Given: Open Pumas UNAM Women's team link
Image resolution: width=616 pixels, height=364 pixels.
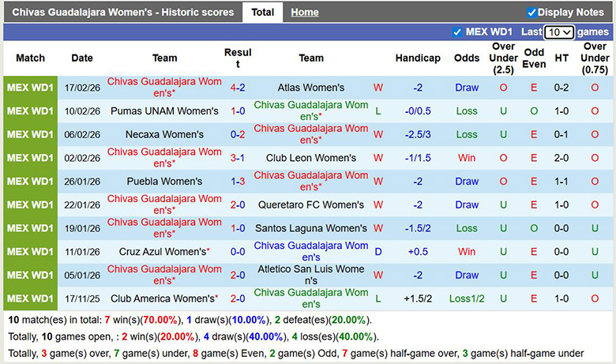Looking at the screenshot, I should click(x=164, y=111).
